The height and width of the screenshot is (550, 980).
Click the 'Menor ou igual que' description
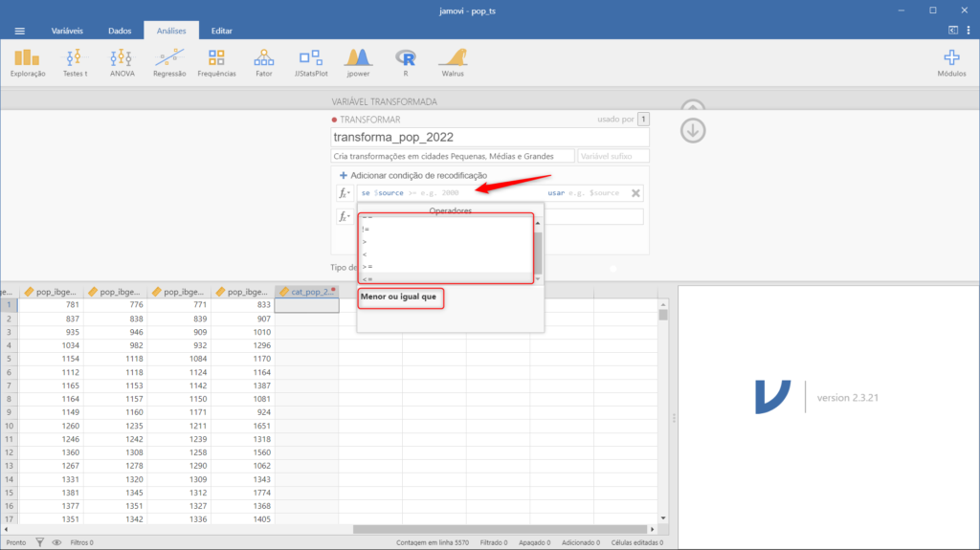398,297
